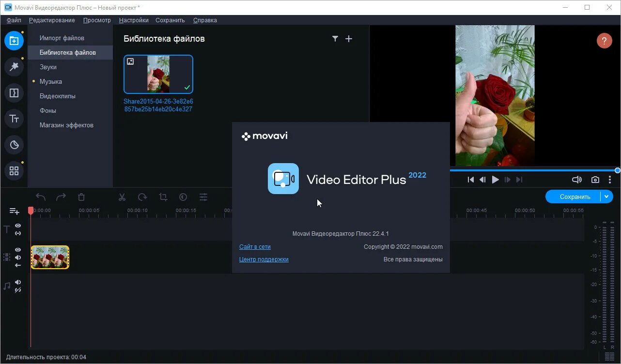Select the rose thumbnail in library
The width and height of the screenshot is (621, 364).
[158, 74]
